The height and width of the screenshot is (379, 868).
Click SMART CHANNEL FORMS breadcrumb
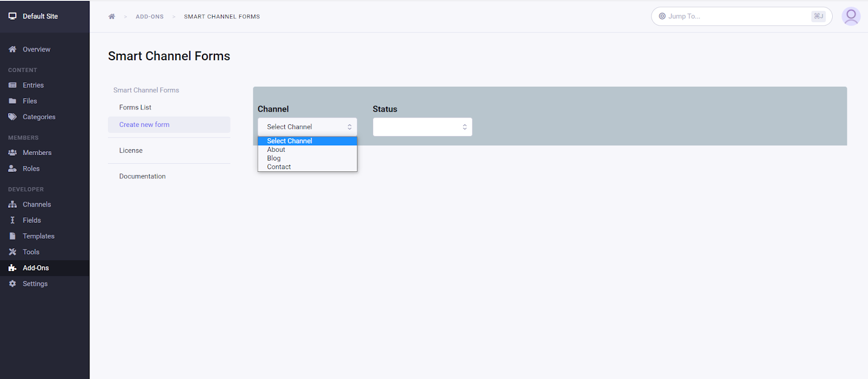[x=222, y=17]
